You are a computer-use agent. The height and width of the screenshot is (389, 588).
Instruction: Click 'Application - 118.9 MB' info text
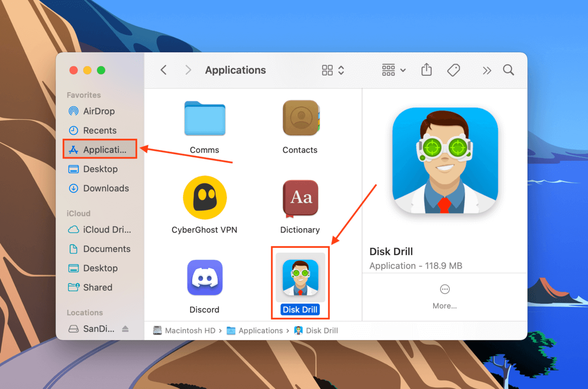tap(416, 266)
